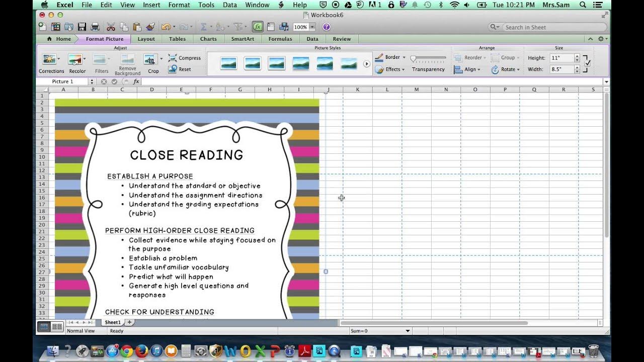Screen dimensions: 644x362
Task: Click the Paste clipboard icon
Action: (x=137, y=27)
